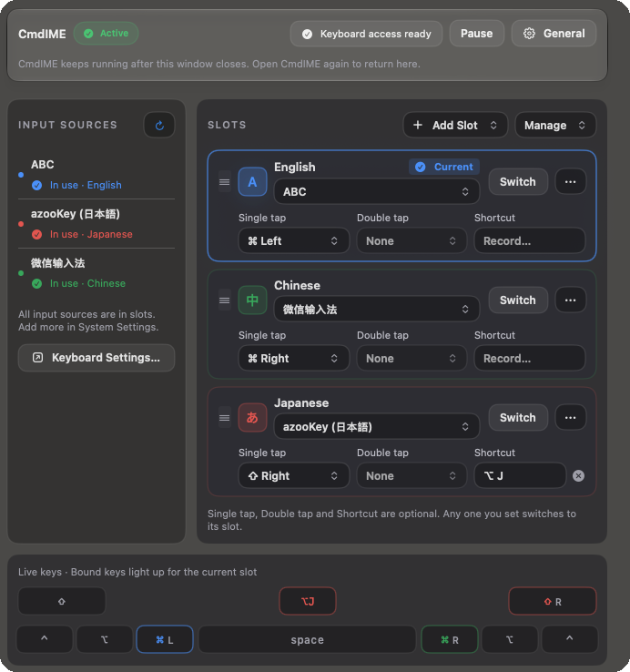Click the blue A icon of English slot
The width and height of the screenshot is (630, 672).
(252, 182)
